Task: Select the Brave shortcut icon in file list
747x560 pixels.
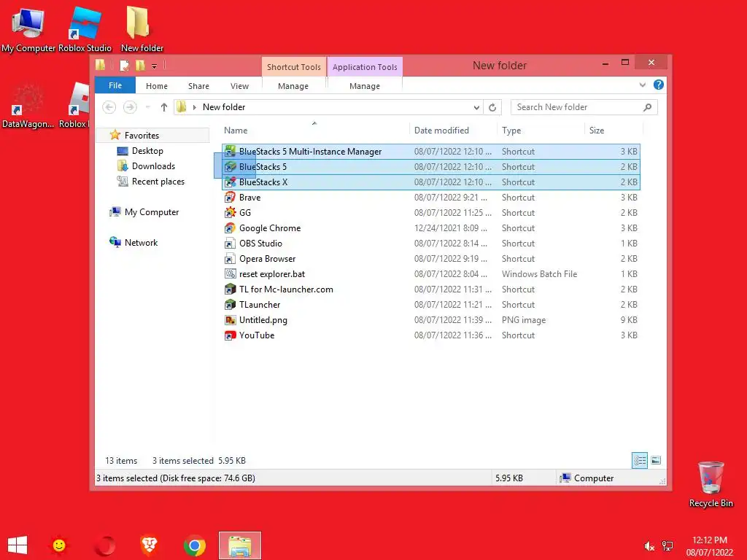Action: click(230, 197)
